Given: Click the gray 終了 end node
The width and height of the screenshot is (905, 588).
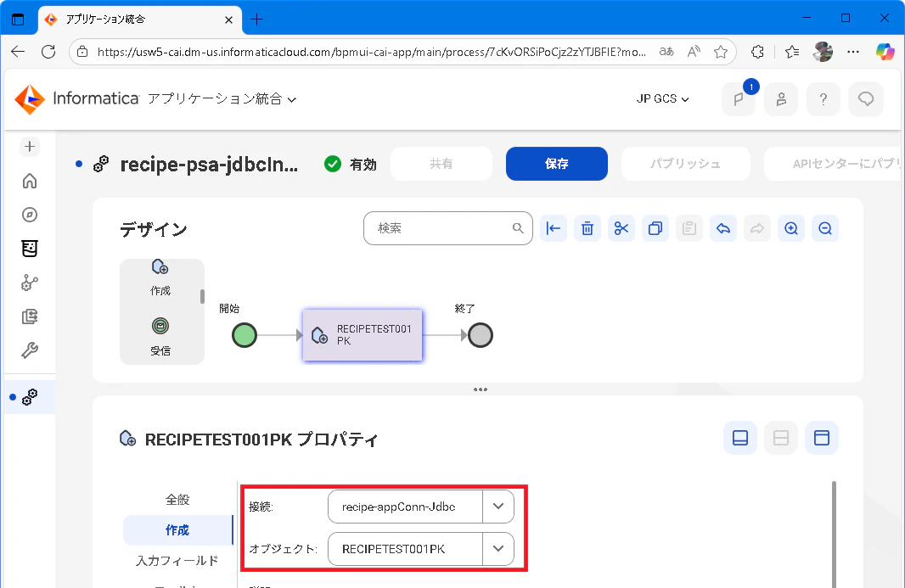Looking at the screenshot, I should coord(481,335).
